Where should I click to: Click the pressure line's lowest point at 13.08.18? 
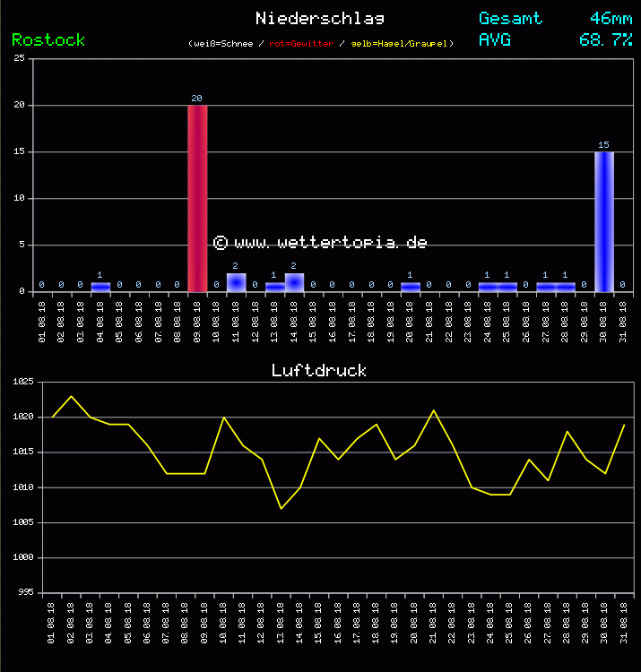[281, 508]
